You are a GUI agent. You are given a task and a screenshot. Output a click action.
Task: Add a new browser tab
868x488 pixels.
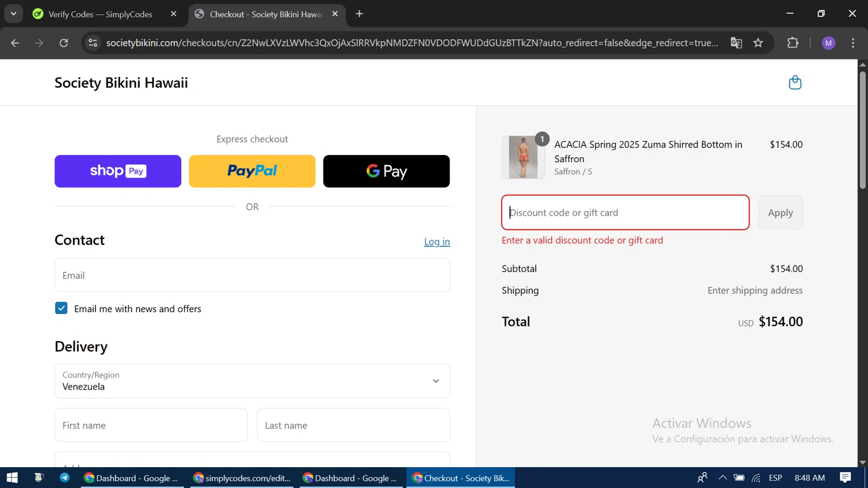point(359,14)
